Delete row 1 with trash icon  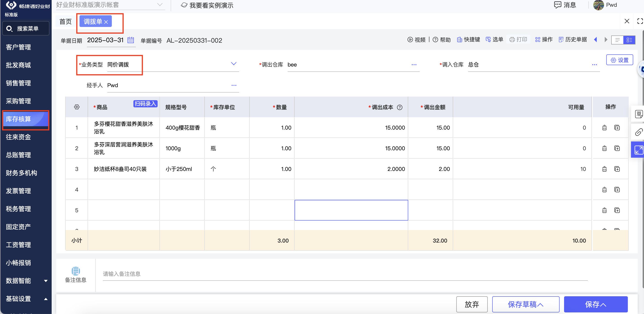[x=604, y=128]
